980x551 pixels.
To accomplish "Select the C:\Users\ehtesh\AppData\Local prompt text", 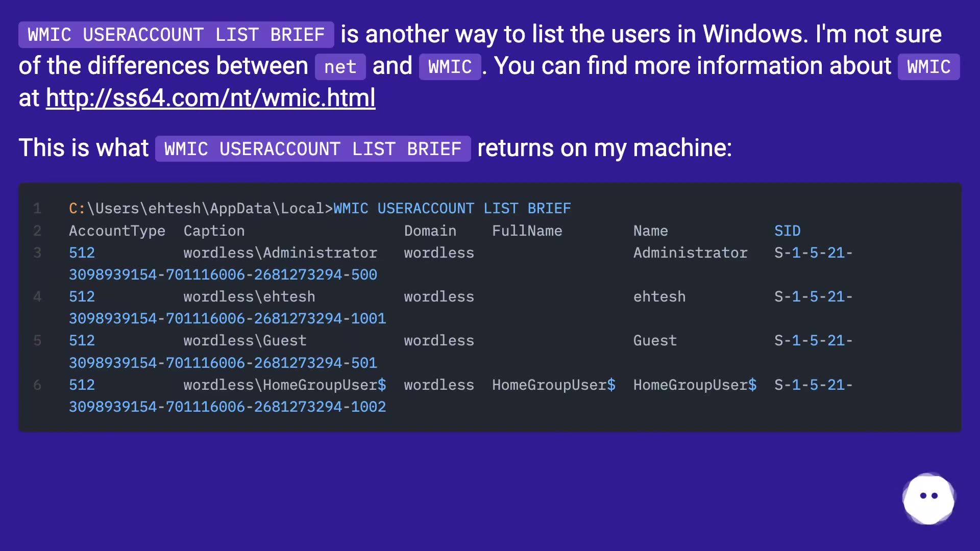I will (x=199, y=208).
